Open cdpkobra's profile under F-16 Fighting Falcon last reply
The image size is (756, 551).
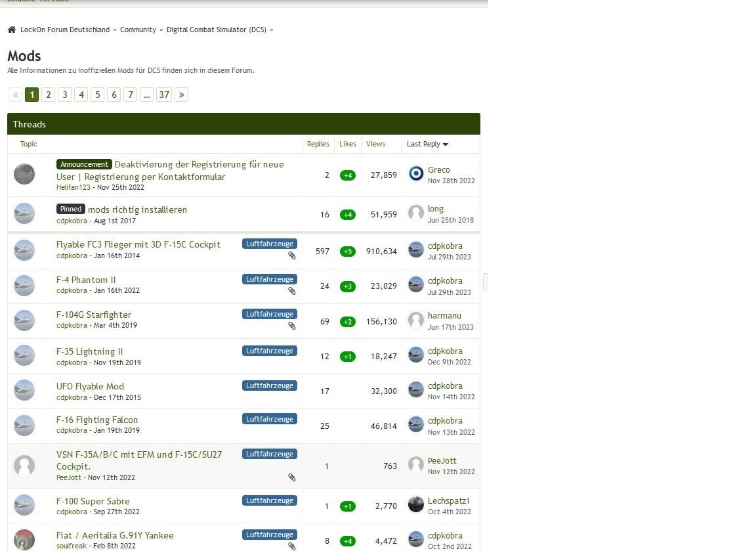445,421
